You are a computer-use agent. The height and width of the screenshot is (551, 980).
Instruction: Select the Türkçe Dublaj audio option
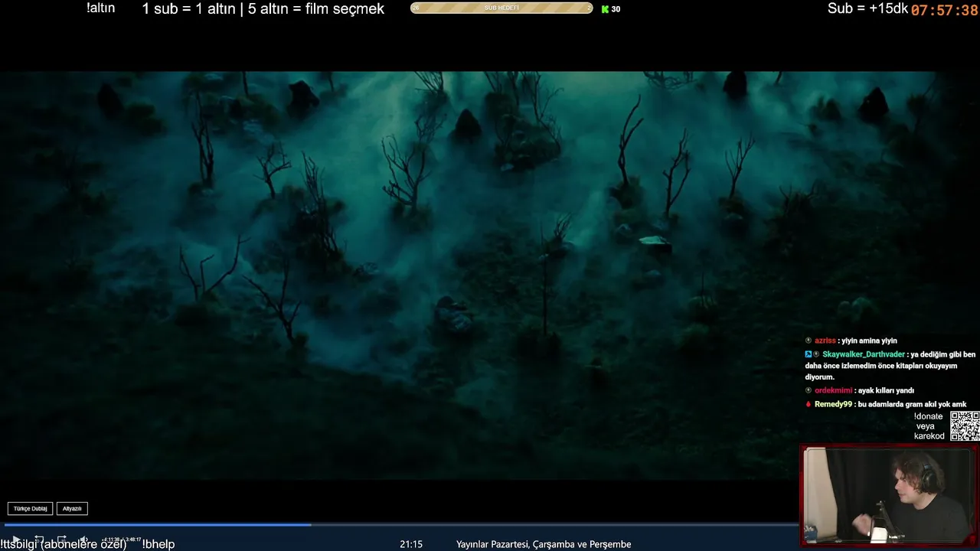pos(31,508)
